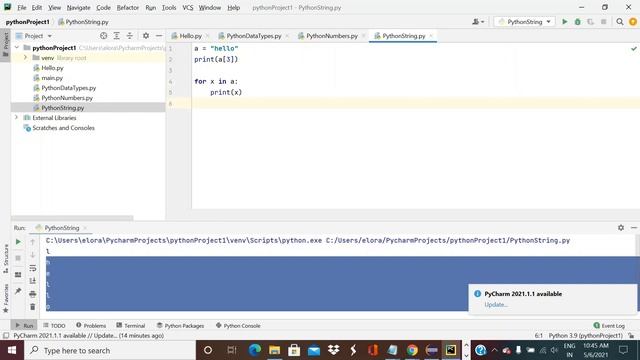Image resolution: width=640 pixels, height=360 pixels.
Task: Open the Tools menu
Action: pos(169,7)
